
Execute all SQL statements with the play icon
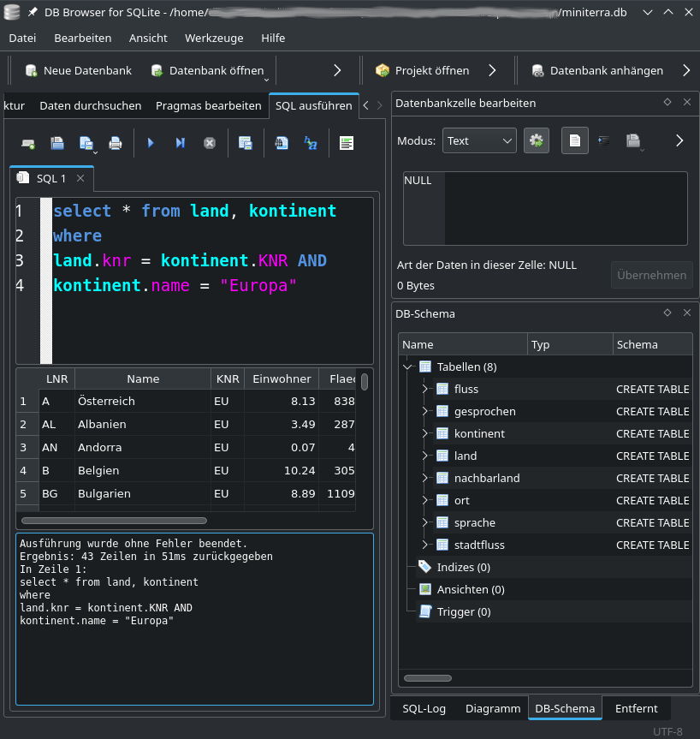(151, 143)
